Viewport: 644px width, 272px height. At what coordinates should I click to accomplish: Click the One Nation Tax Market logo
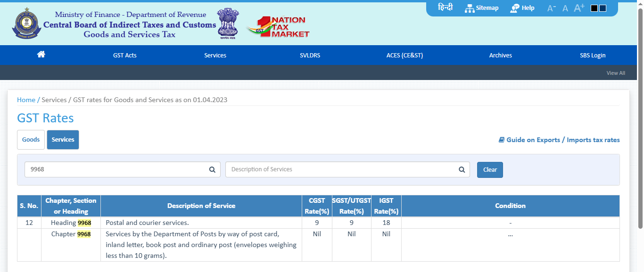point(278,27)
